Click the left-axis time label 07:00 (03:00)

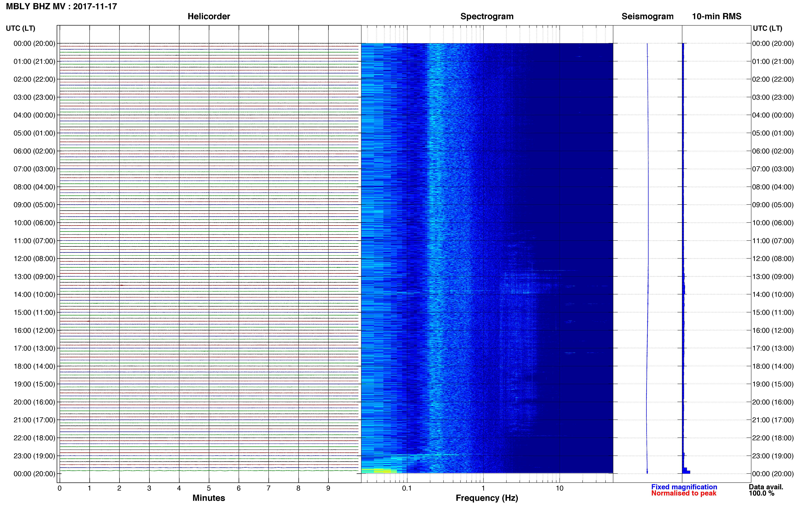34,169
